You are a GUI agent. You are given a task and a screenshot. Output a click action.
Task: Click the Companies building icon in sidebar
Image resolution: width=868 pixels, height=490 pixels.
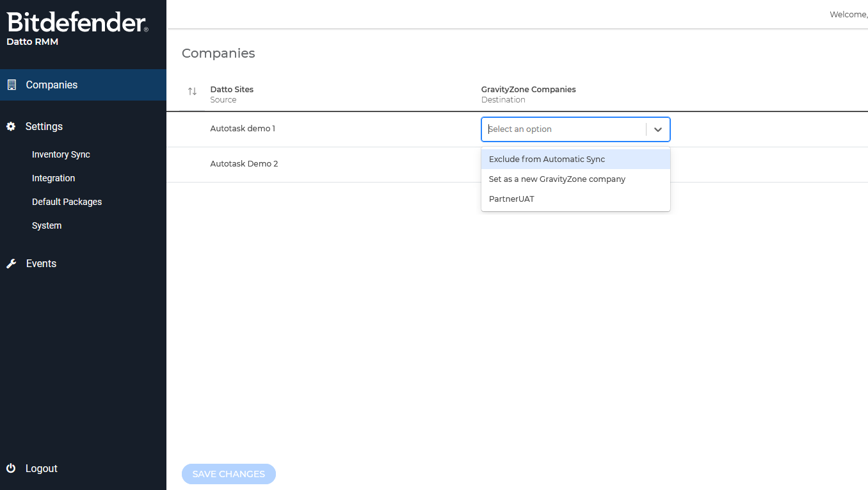12,84
